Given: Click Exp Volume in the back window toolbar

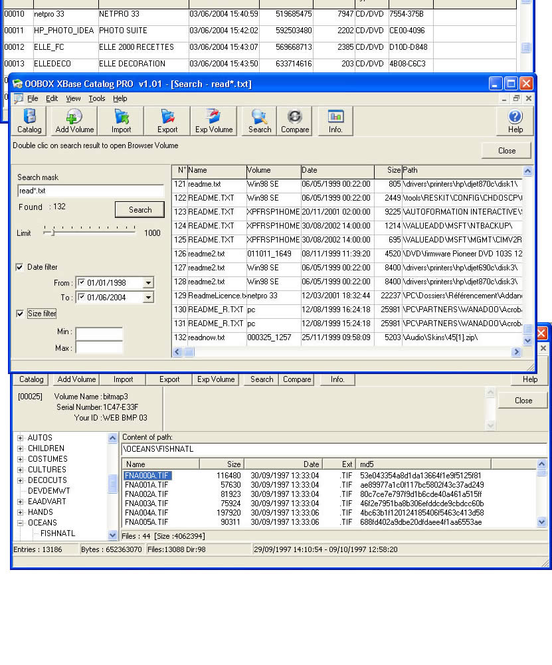Looking at the screenshot, I should (216, 379).
